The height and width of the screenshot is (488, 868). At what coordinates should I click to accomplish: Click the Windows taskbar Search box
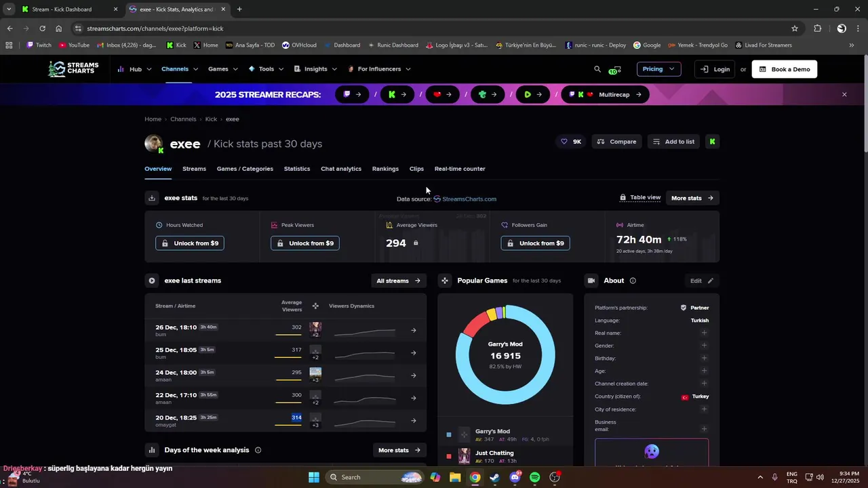pyautogui.click(x=373, y=477)
